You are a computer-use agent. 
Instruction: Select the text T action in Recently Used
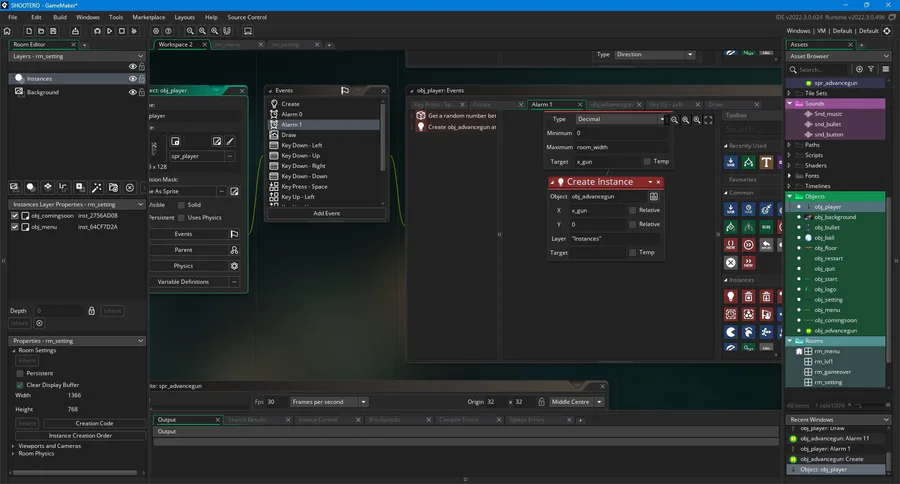[766, 162]
